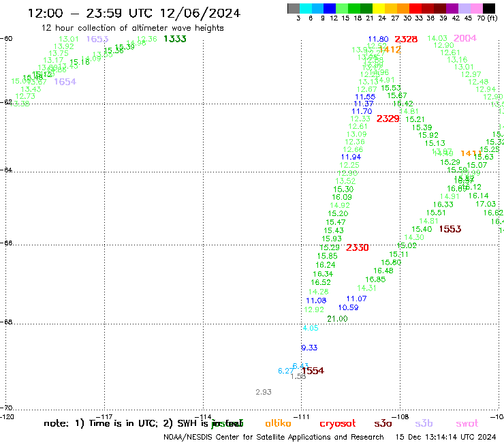Click the "17.03" wave height value

tap(486, 204)
